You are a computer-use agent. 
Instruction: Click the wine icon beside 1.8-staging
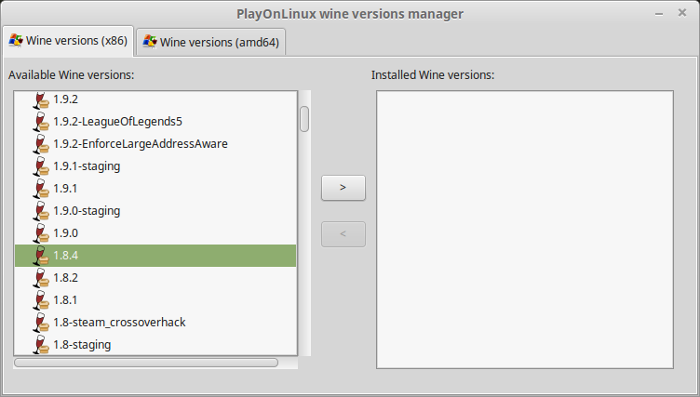[41, 345]
